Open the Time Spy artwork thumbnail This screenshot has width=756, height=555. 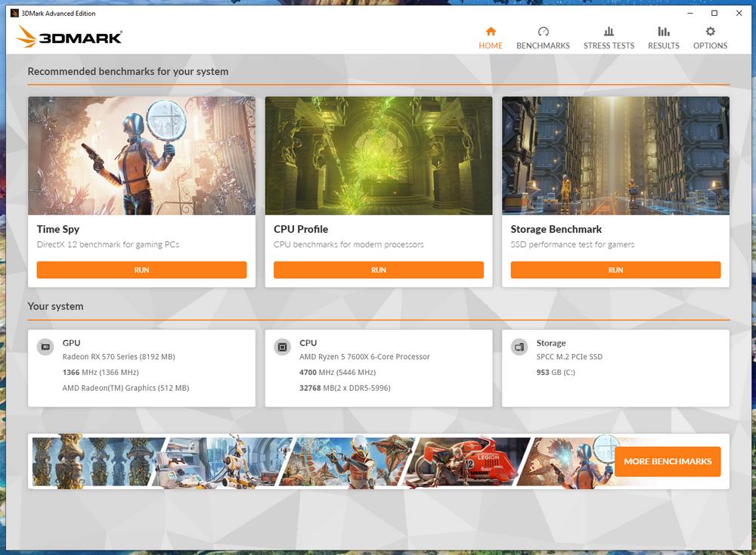coord(142,156)
